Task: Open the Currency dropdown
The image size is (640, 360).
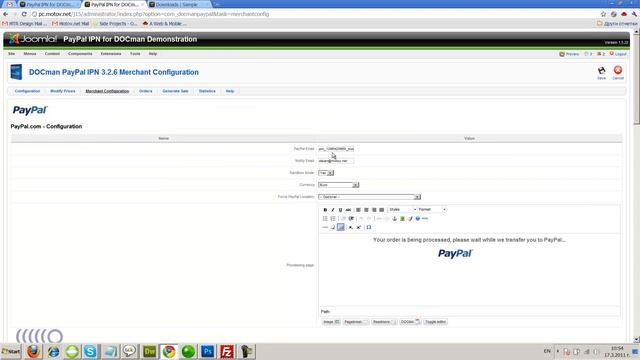Action: (338, 185)
